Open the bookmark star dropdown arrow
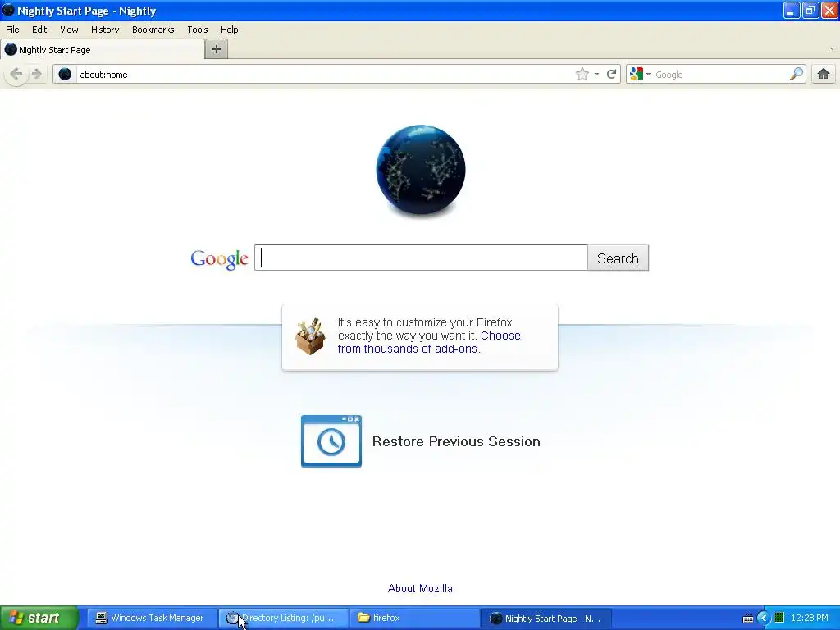 click(596, 75)
